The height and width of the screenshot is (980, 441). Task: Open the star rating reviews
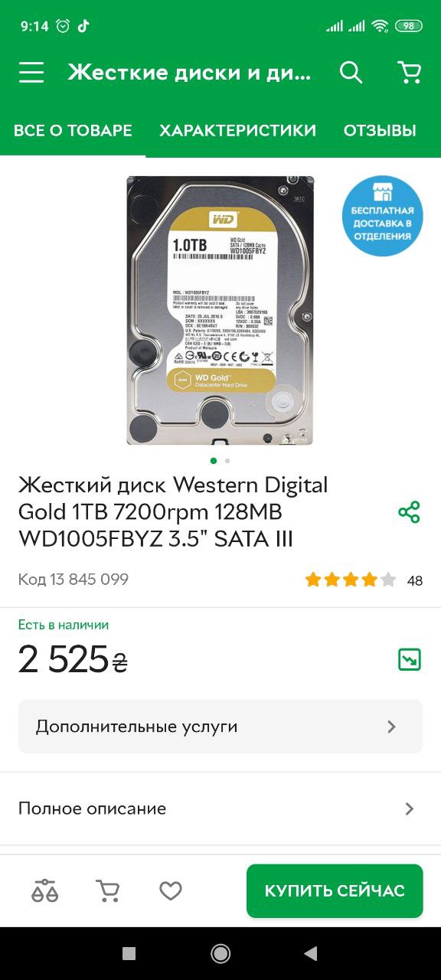point(351,580)
